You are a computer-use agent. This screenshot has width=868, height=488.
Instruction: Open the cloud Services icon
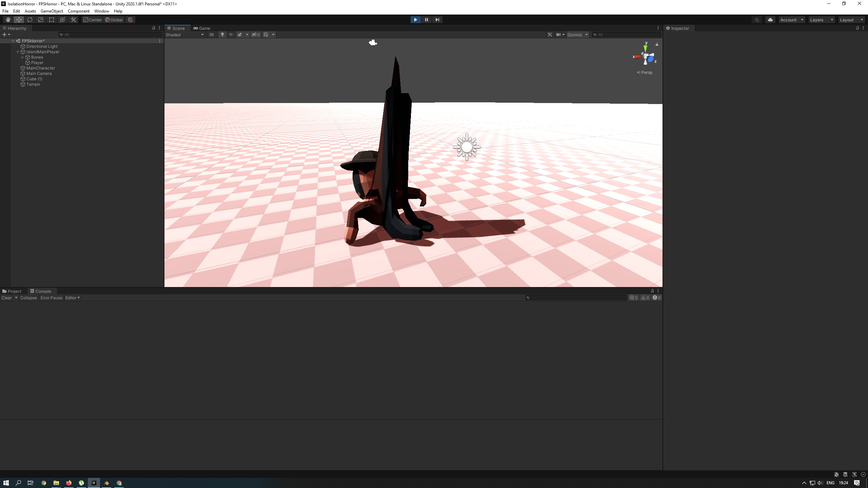pos(770,20)
